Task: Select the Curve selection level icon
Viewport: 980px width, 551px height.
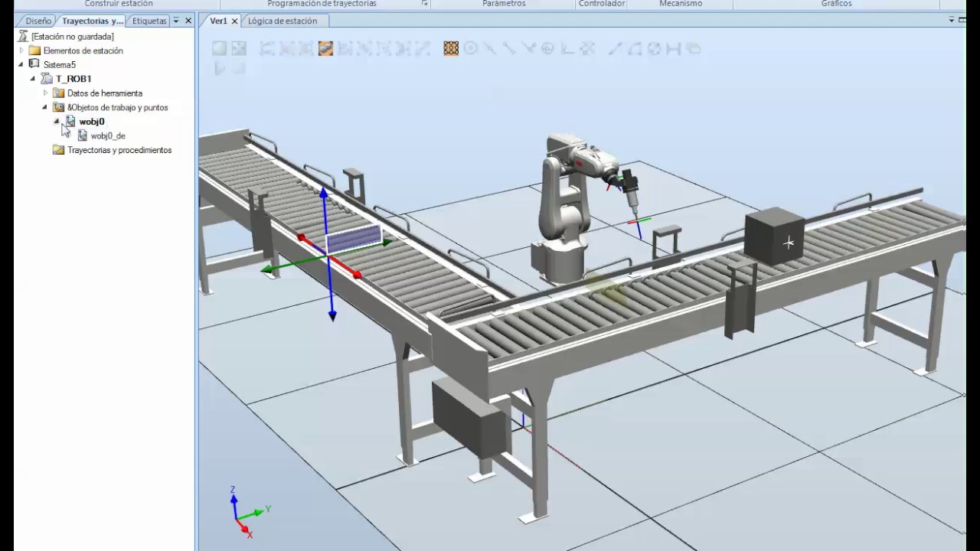Action: [266, 49]
